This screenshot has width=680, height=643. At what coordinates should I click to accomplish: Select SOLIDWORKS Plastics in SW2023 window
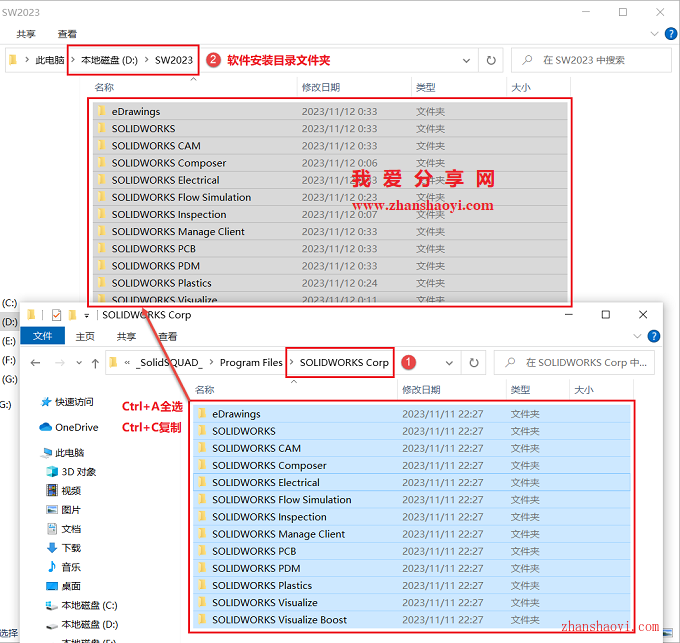point(330,283)
